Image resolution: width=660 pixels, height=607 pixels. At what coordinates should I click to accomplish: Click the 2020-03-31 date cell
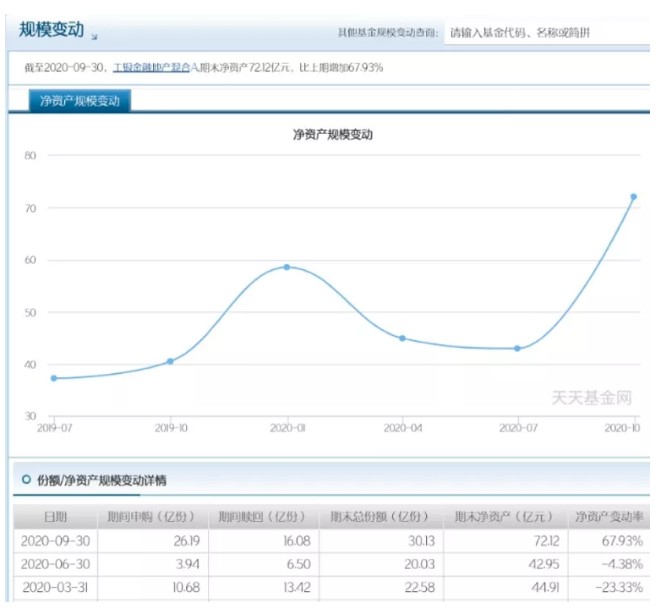point(55,587)
